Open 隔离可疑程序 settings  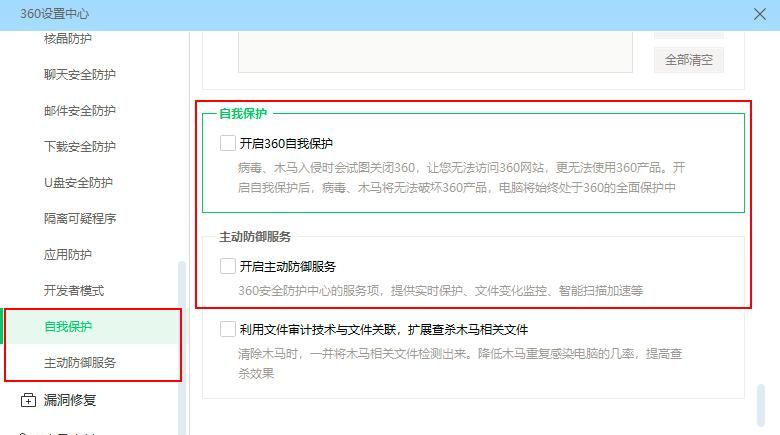(80, 218)
